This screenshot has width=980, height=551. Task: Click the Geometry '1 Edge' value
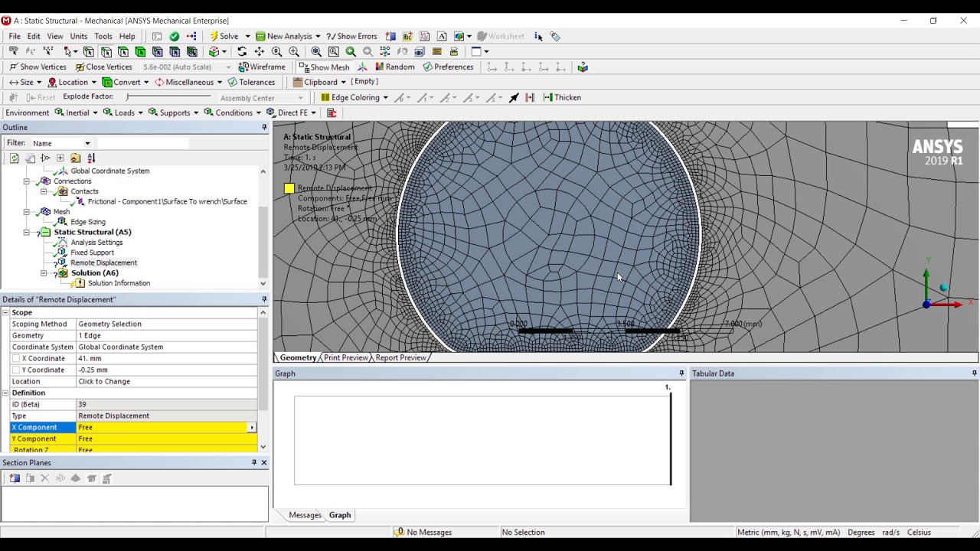click(x=166, y=335)
